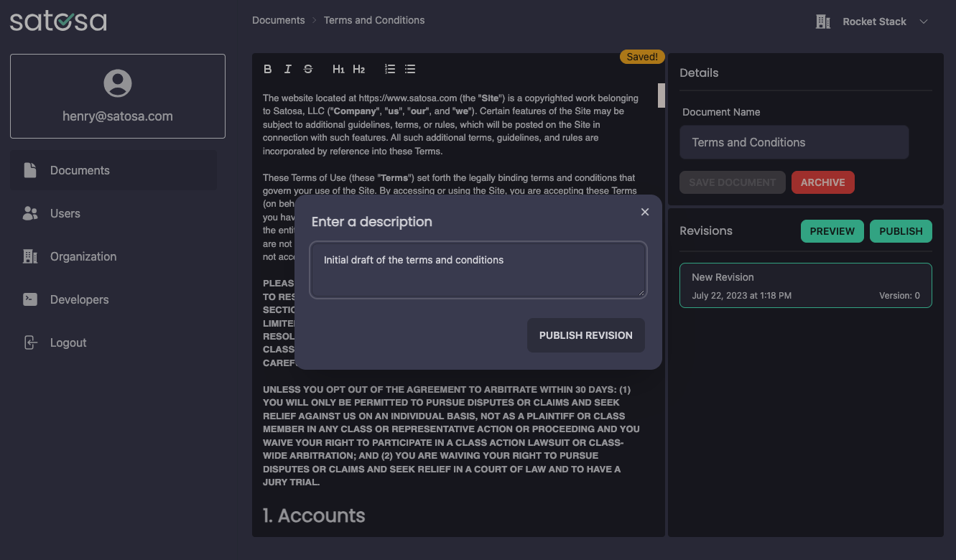Click the Document Name input field

click(794, 142)
